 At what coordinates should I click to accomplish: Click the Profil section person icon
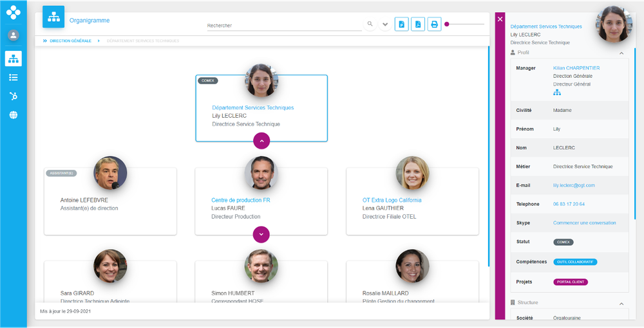click(513, 53)
